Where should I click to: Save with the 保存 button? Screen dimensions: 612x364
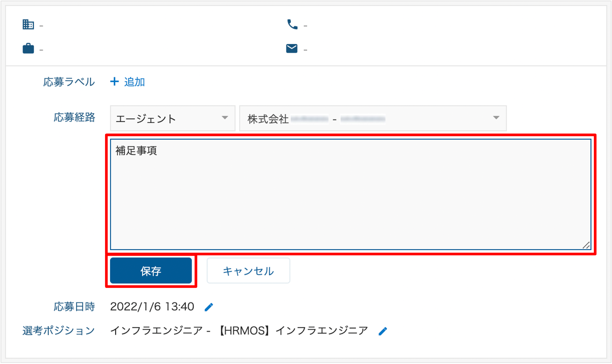tap(151, 271)
